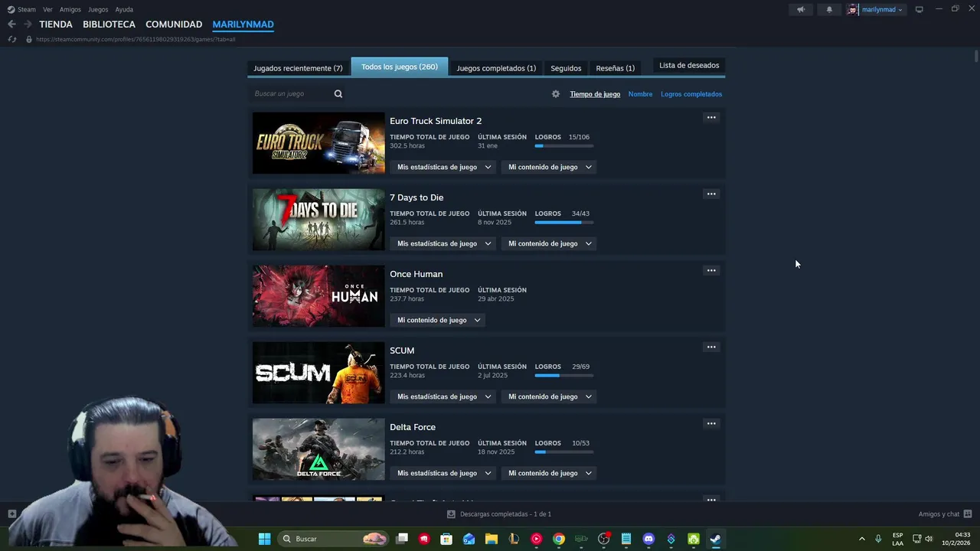
Task: Go back with the left arrow
Action: pos(11,24)
